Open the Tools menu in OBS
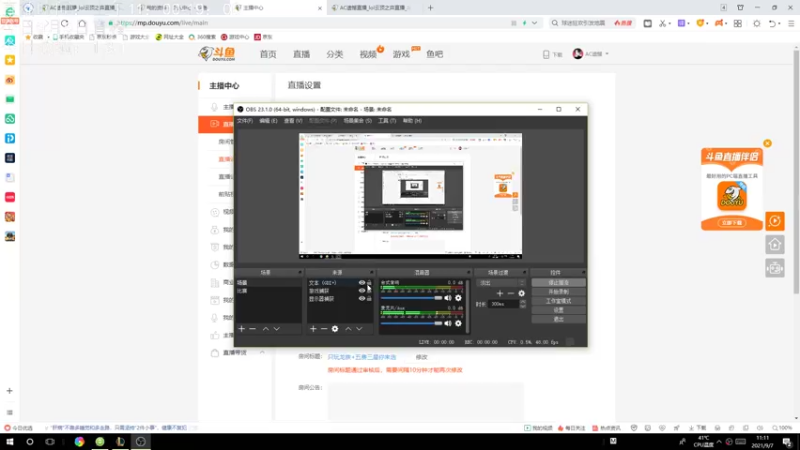 (387, 121)
